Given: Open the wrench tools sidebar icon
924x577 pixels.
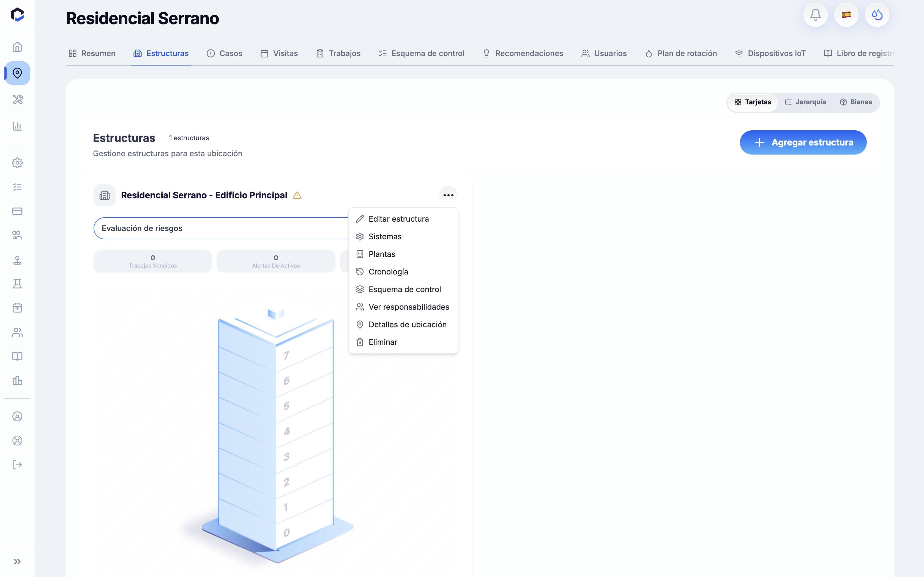Looking at the screenshot, I should pyautogui.click(x=17, y=99).
